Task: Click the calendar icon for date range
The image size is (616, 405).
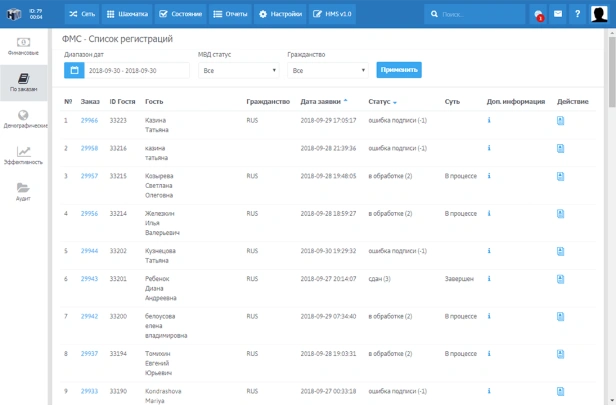Action: coord(74,71)
